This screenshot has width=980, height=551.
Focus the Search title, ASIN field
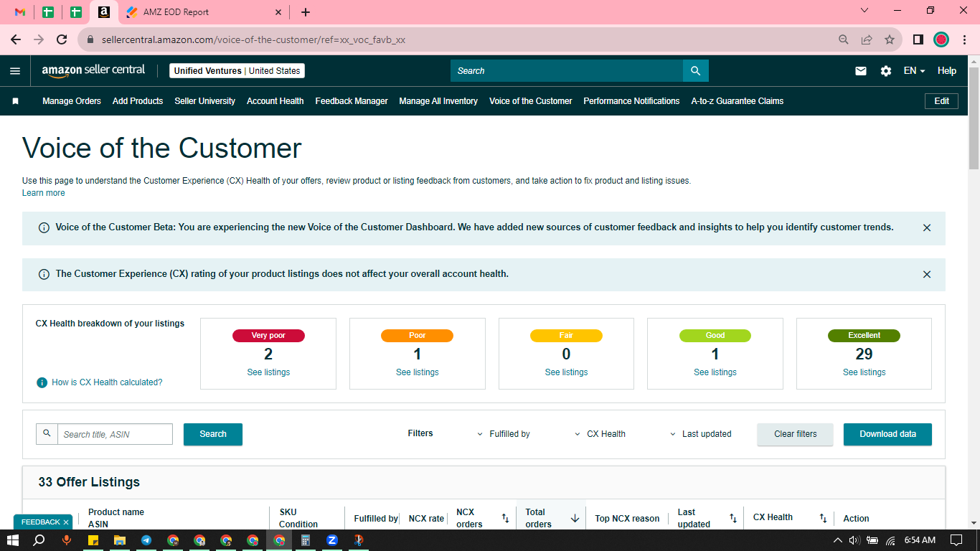click(115, 434)
